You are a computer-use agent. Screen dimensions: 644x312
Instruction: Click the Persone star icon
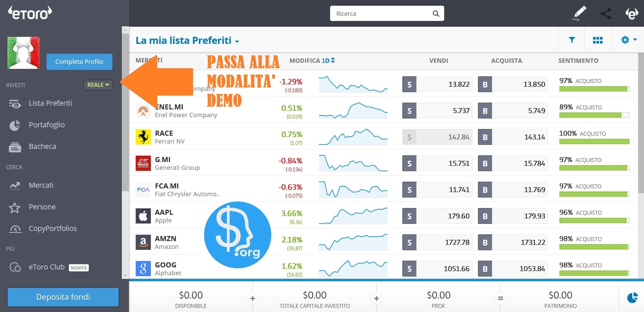click(15, 207)
